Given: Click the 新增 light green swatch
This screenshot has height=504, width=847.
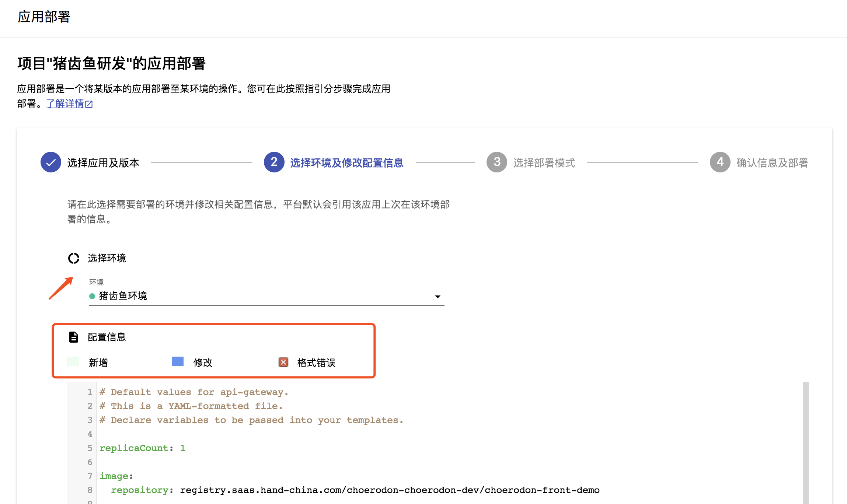Looking at the screenshot, I should point(73,361).
